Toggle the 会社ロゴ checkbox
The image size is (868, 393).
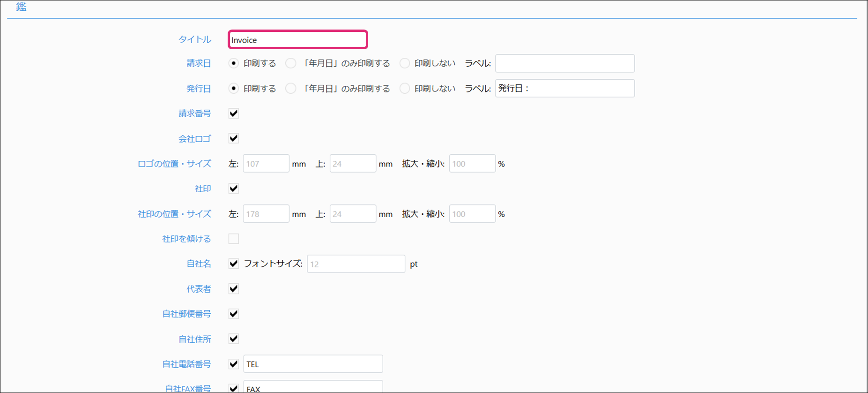tap(234, 138)
